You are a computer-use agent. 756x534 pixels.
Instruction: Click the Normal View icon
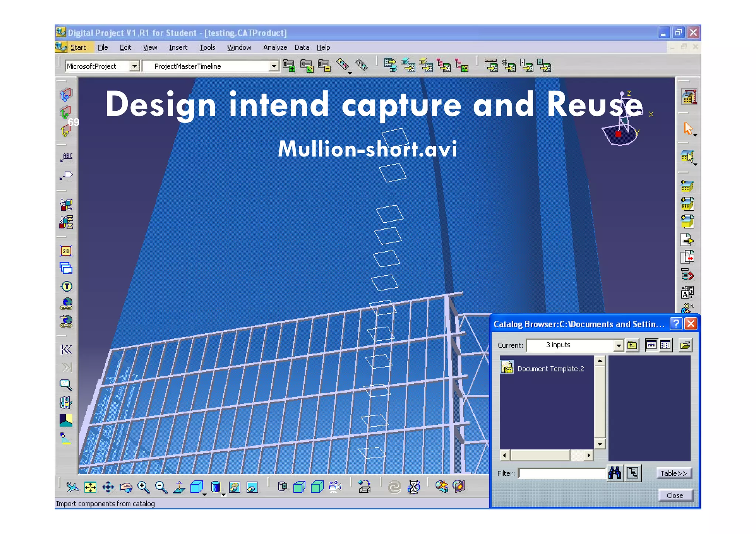pos(179,487)
